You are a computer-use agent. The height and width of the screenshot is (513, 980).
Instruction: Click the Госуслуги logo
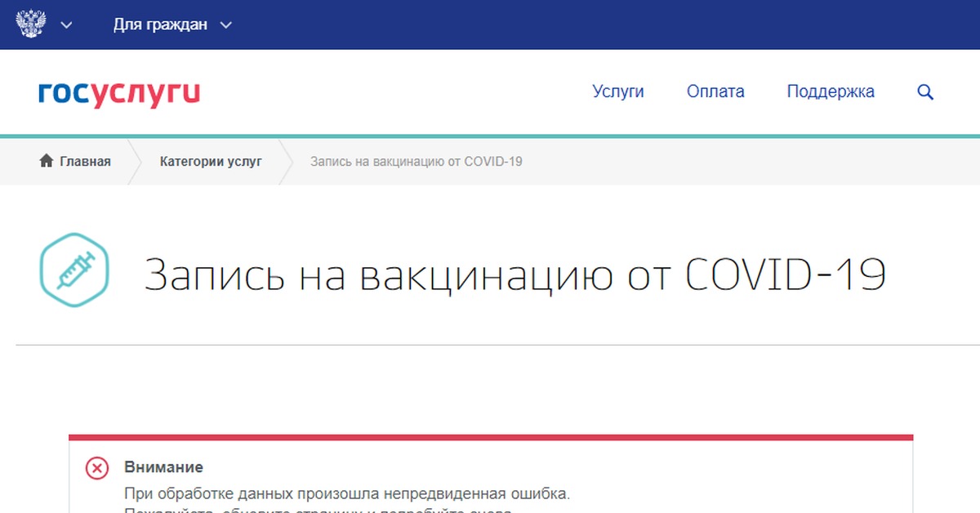tap(119, 94)
